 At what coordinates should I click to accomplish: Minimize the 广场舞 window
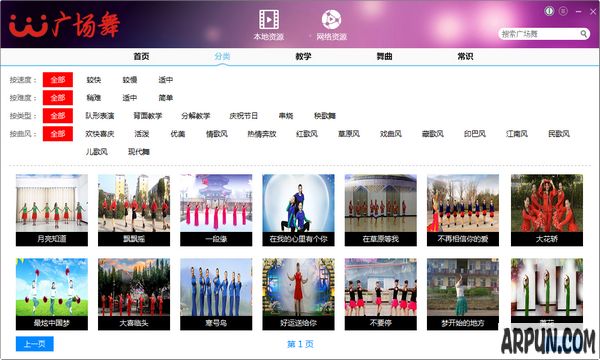[579, 11]
